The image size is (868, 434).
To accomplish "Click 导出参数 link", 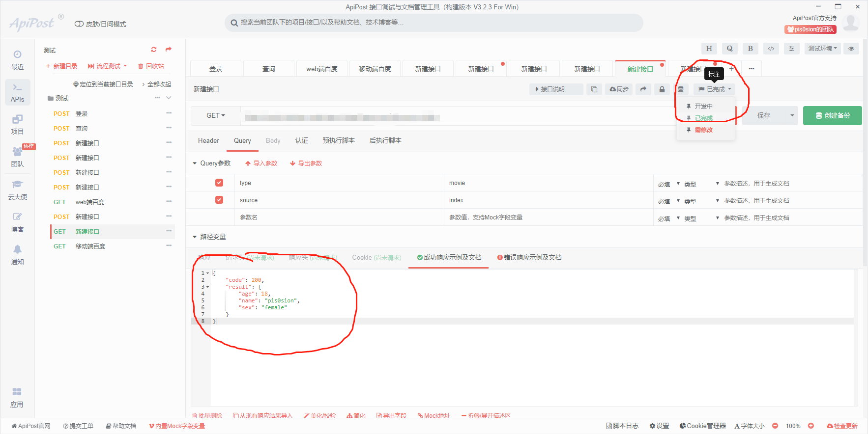I will (306, 163).
